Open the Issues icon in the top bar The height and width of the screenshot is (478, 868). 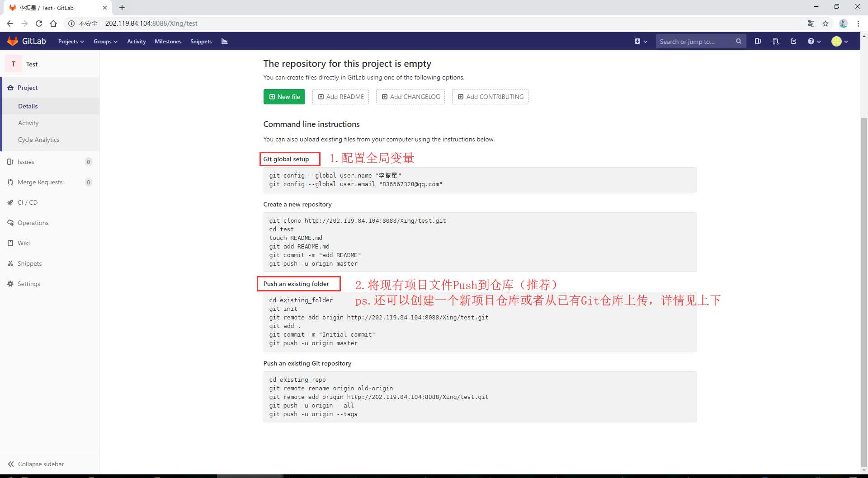[x=758, y=41]
